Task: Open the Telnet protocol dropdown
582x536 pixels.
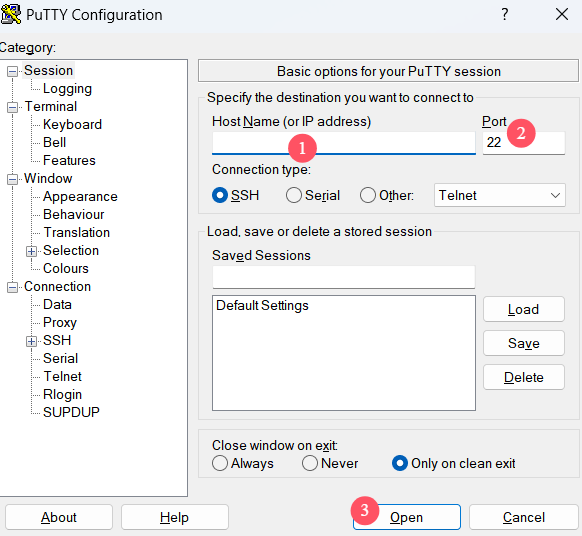Action: click(x=500, y=195)
